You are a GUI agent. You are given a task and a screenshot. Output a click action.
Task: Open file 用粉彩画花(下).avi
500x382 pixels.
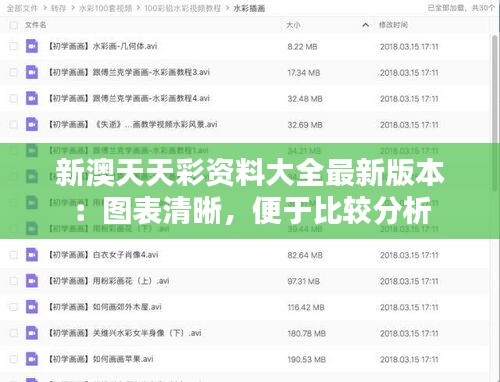point(109,229)
